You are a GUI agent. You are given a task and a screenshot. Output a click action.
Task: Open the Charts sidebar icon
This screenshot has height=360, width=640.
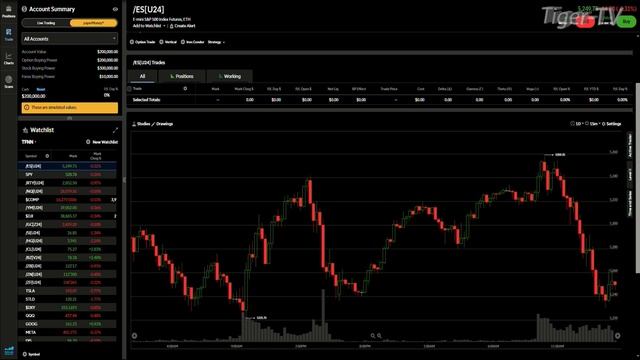[9, 58]
